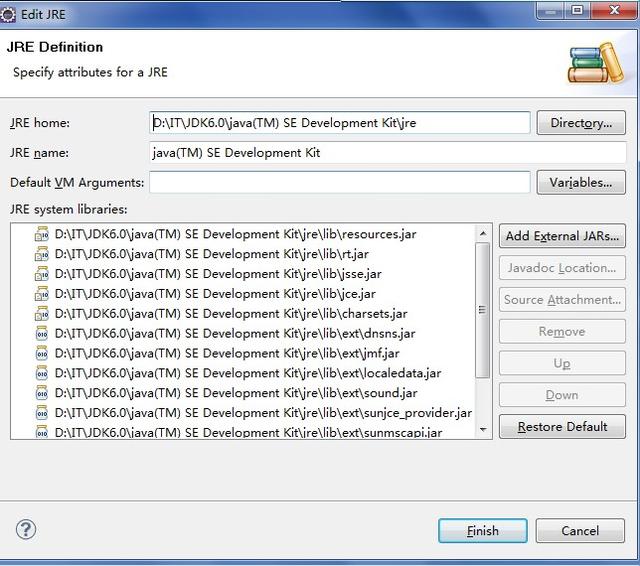The width and height of the screenshot is (640, 566).
Task: Open help with the question mark icon
Action: tap(26, 530)
